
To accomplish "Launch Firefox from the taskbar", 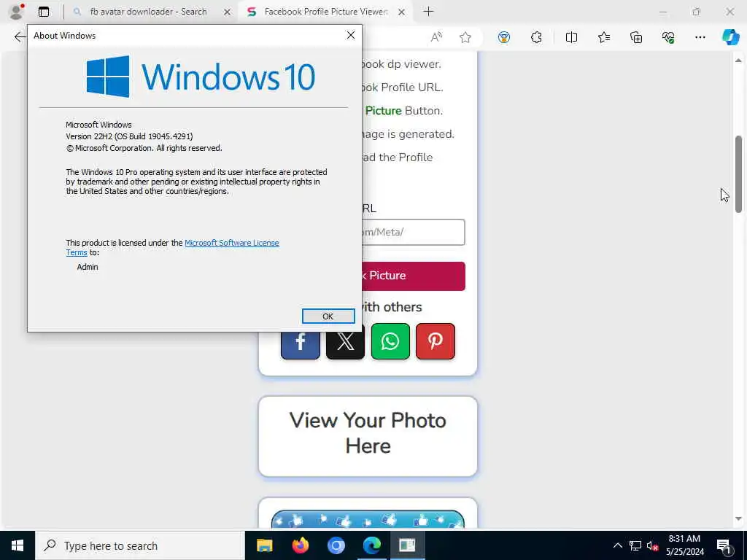I will [300, 545].
